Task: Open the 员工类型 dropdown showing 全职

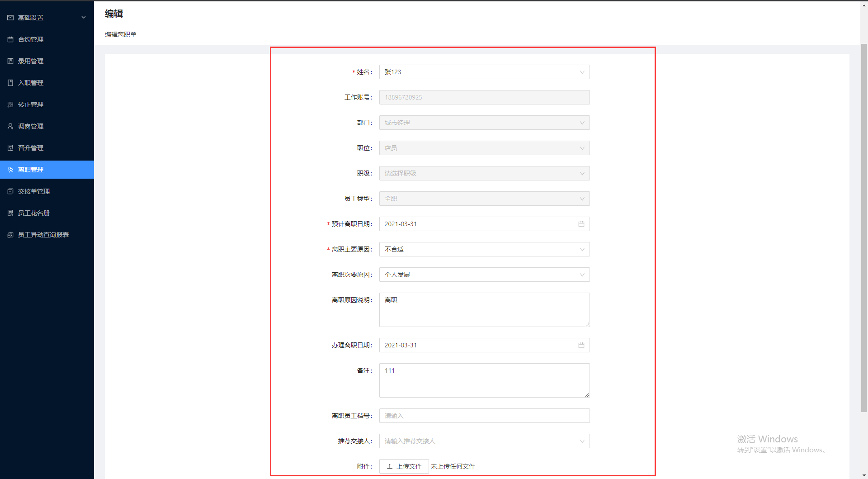Action: (484, 199)
